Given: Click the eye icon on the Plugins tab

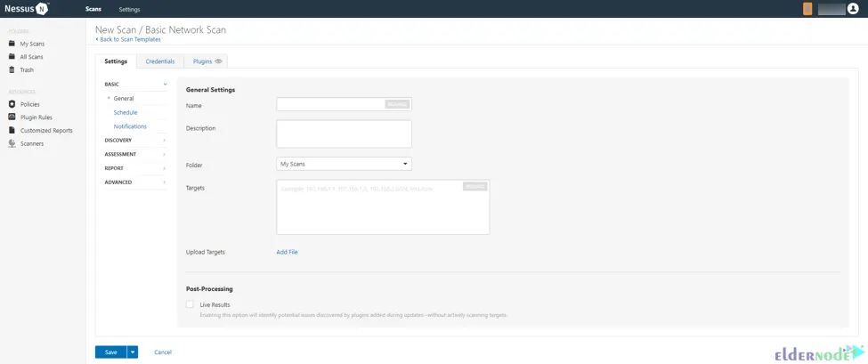Looking at the screenshot, I should (x=218, y=61).
